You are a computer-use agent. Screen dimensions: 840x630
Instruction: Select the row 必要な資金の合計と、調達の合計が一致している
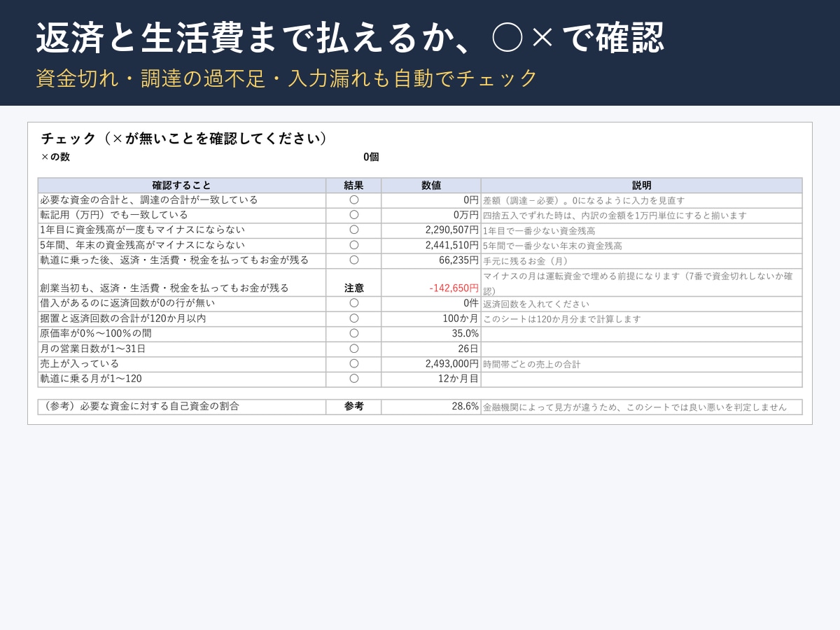[x=420, y=200]
